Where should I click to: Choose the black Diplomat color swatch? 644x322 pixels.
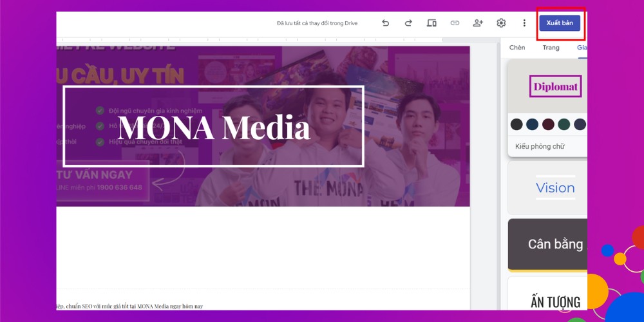[x=516, y=124]
